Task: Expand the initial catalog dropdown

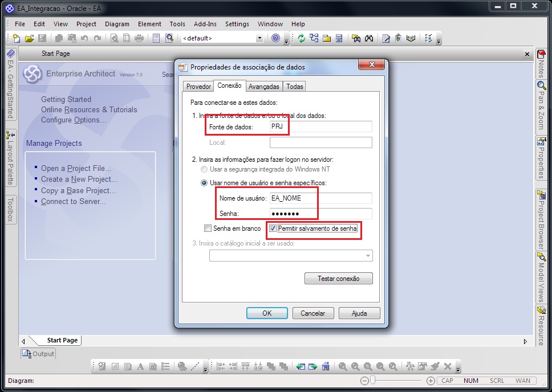Action: [368, 256]
